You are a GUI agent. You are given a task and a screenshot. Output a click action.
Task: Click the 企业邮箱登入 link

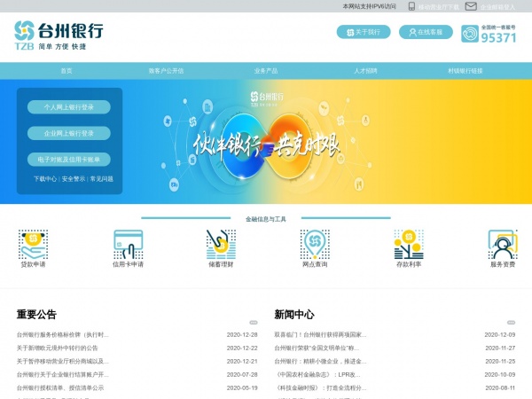(x=497, y=7)
